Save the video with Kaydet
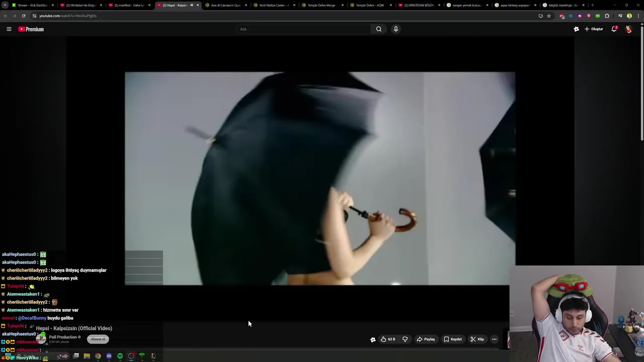Screen dimensions: 644x362 click(453, 339)
